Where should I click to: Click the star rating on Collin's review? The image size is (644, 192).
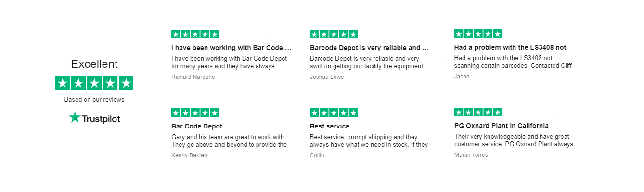click(x=334, y=113)
